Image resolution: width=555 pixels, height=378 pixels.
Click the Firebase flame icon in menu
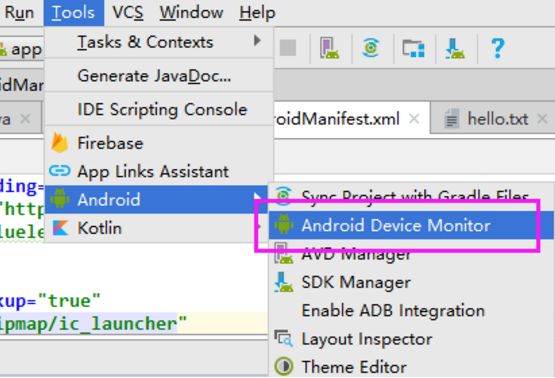click(x=59, y=143)
